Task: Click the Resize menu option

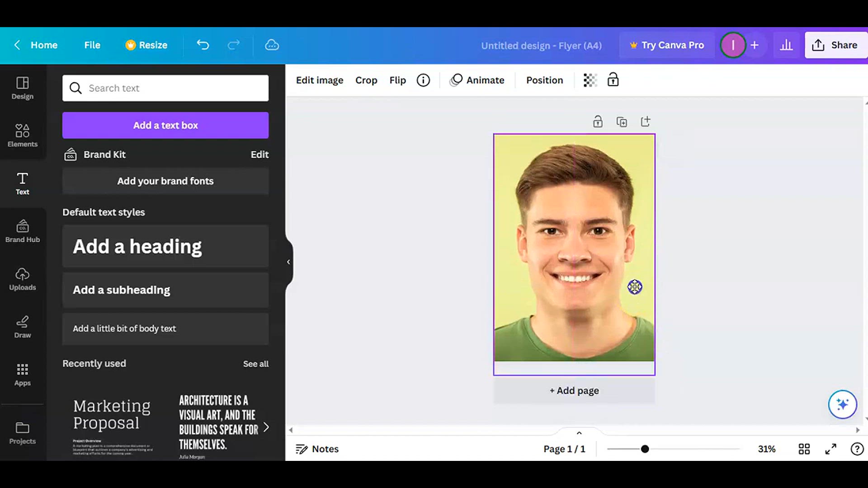Action: pyautogui.click(x=146, y=45)
